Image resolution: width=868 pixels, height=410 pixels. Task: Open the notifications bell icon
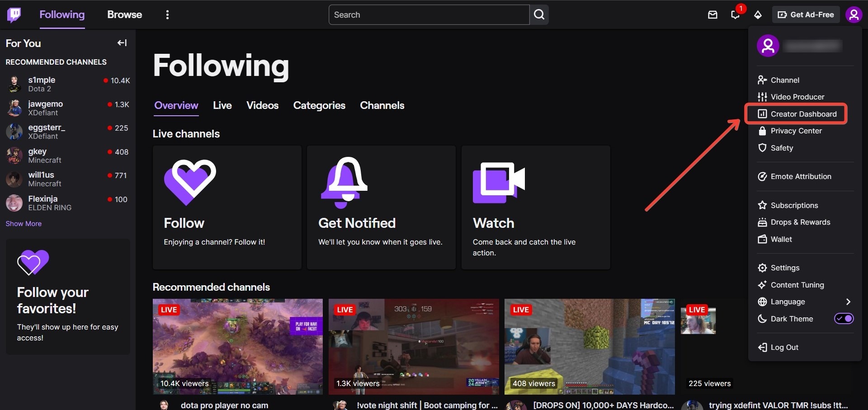735,15
